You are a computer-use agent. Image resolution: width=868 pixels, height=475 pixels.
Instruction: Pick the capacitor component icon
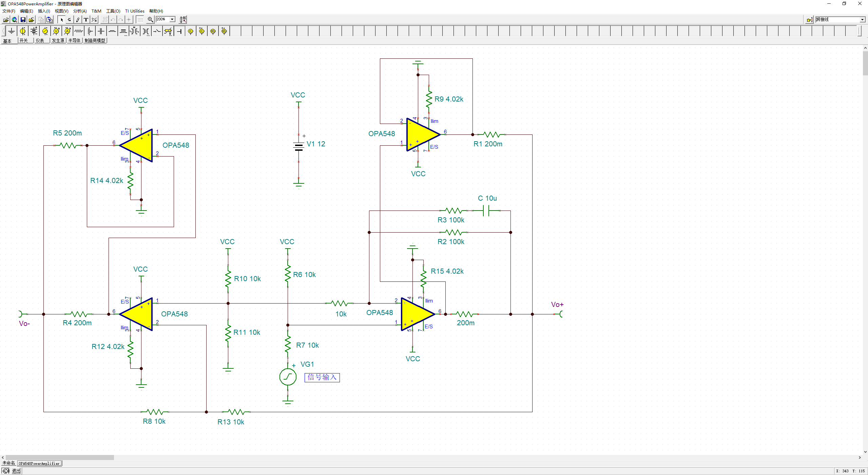[x=101, y=31]
